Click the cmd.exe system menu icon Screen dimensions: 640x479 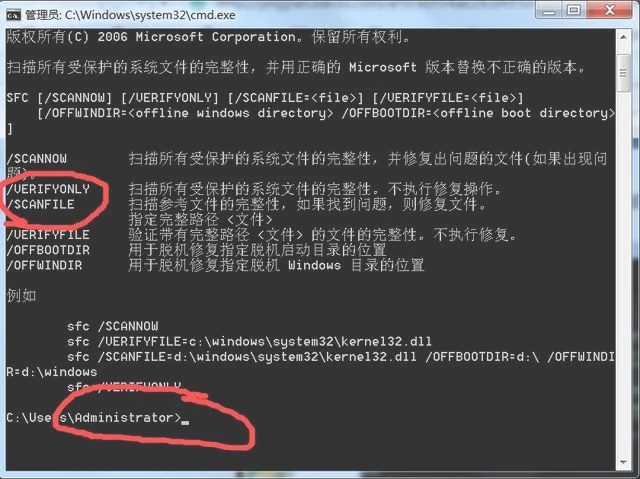(x=13, y=15)
